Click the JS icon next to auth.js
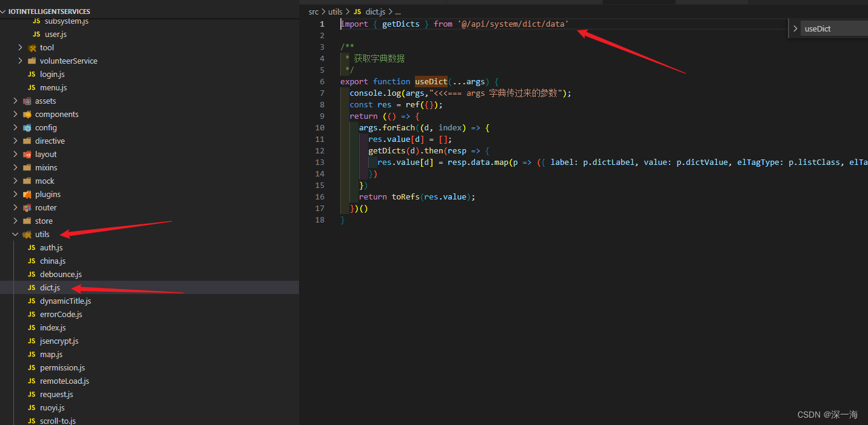The height and width of the screenshot is (425, 868). pyautogui.click(x=32, y=247)
